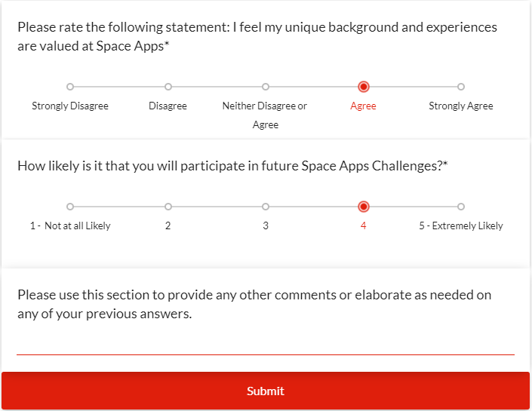532x411 pixels.
Task: Click the other comments text field
Action: pos(266,345)
